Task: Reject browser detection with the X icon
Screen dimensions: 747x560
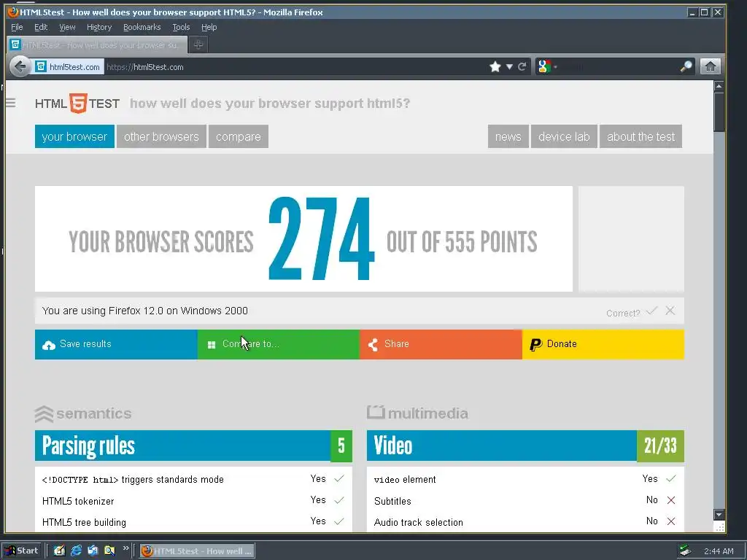Action: pos(670,311)
